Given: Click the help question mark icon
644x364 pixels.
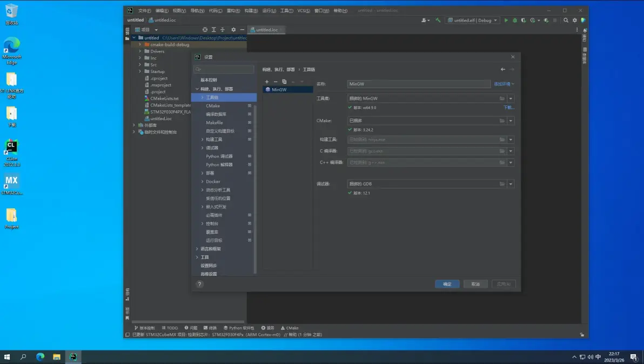Looking at the screenshot, I should coord(199,284).
